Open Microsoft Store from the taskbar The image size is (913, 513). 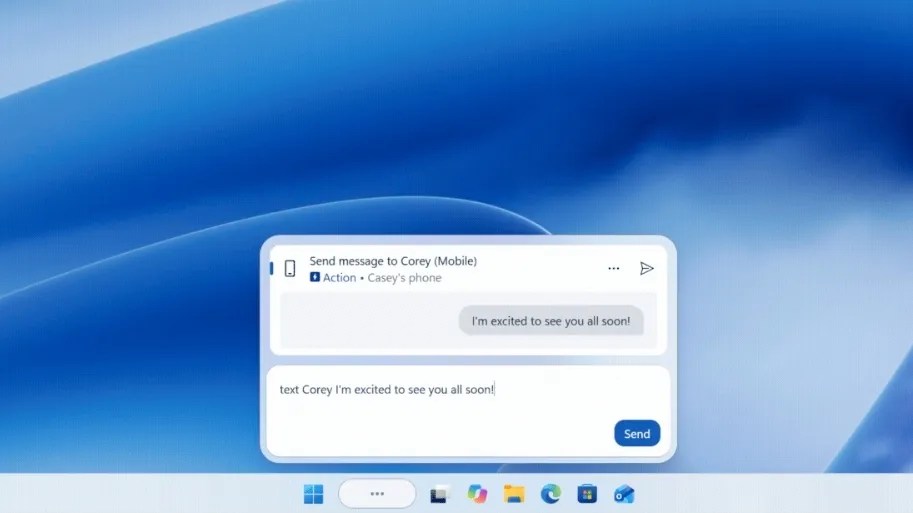[x=587, y=494]
